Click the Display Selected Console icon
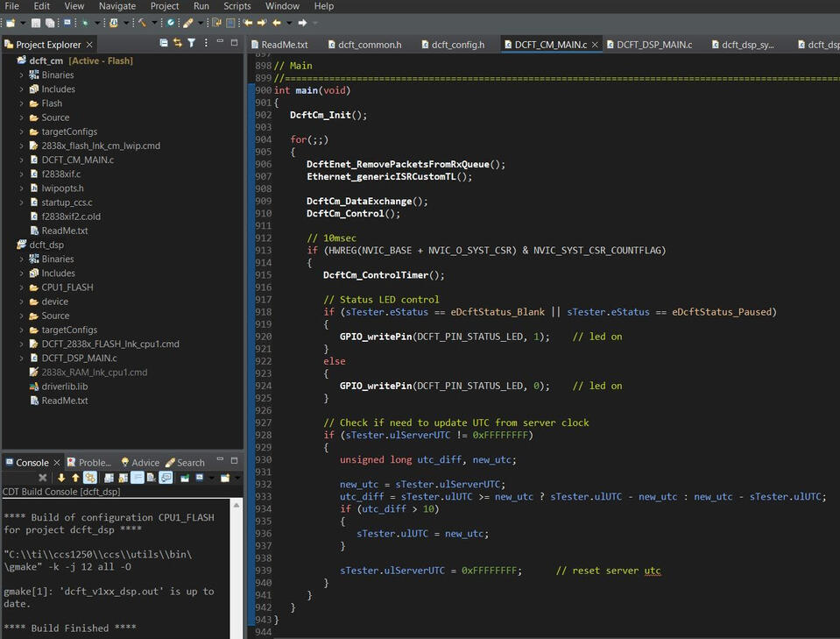Screen dimensions: 840x639 pyautogui.click(x=200, y=478)
